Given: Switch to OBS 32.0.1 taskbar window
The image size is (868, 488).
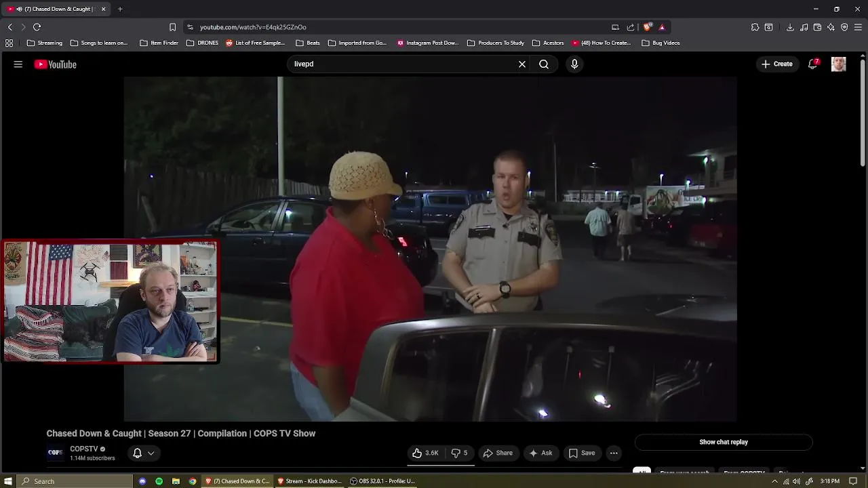Looking at the screenshot, I should tap(382, 481).
